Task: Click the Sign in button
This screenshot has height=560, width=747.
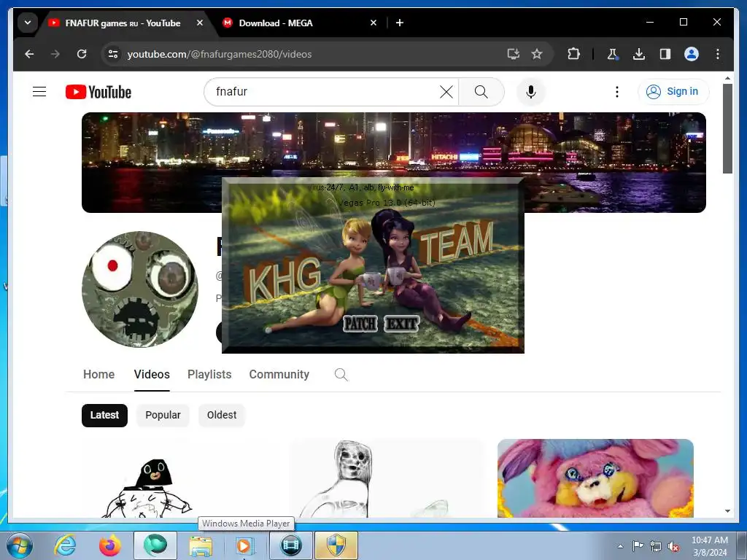Action: [673, 91]
